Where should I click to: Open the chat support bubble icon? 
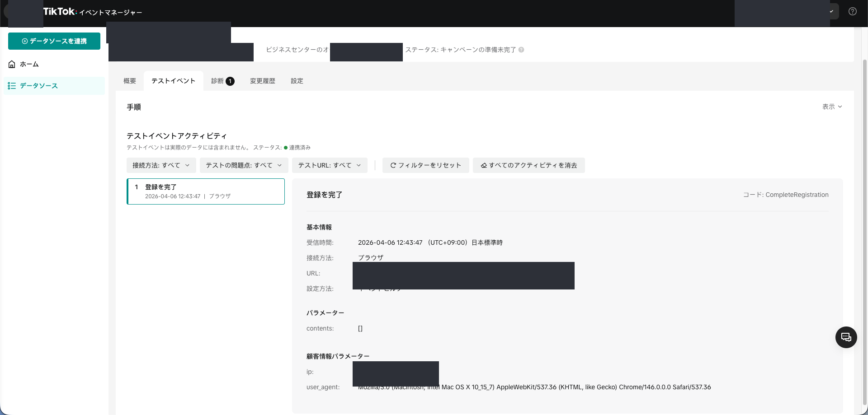coord(846,337)
